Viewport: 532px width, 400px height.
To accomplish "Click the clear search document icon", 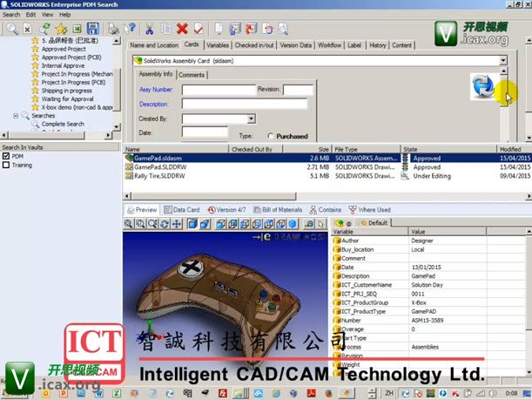I will 28,29.
